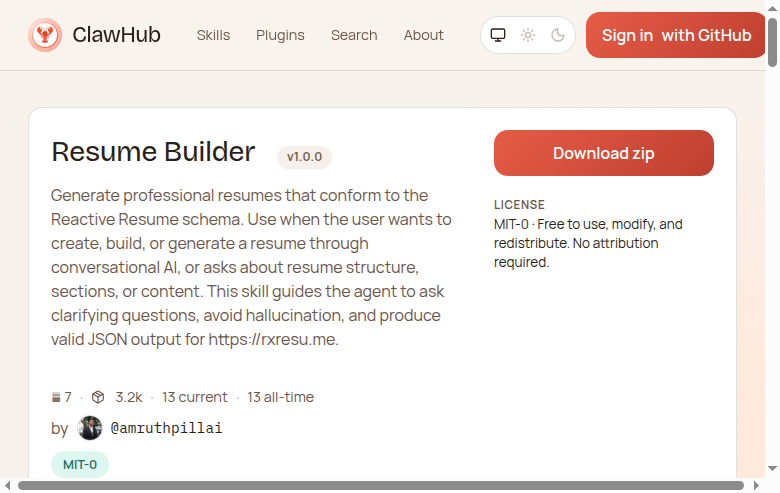Open the Skills page in navigation
780x493 pixels.
click(x=213, y=35)
